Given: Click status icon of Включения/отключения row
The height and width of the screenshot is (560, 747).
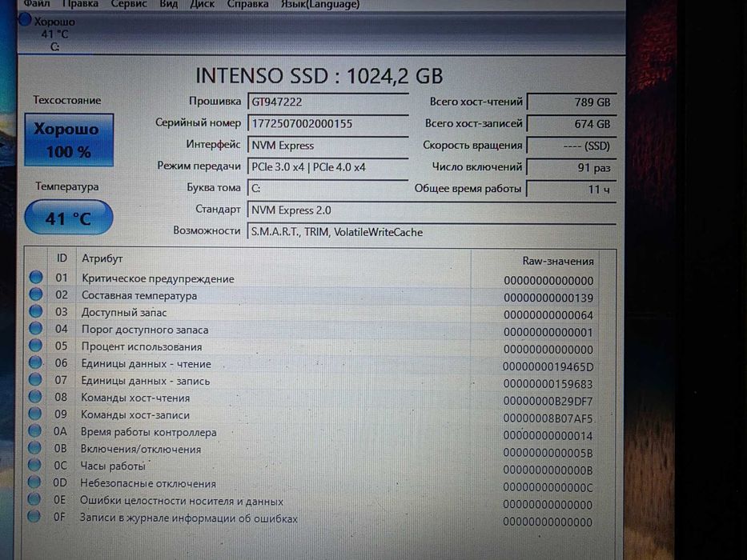Looking at the screenshot, I should click(34, 448).
